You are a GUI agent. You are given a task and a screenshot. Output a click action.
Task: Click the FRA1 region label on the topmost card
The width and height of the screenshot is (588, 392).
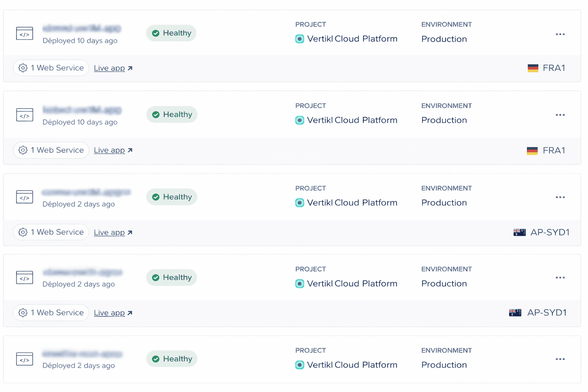click(x=554, y=68)
